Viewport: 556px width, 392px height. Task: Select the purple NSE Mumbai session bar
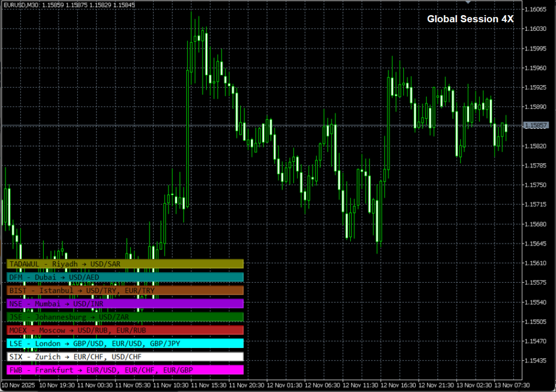click(123, 303)
